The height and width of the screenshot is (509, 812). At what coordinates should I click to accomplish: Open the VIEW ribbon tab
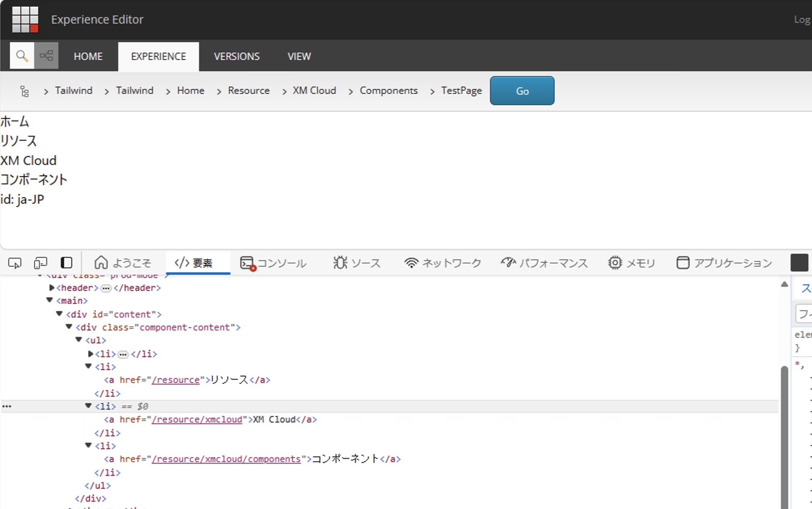click(x=299, y=57)
